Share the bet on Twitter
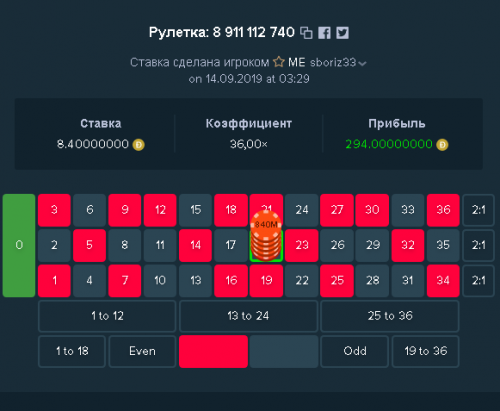The height and width of the screenshot is (411, 500). click(342, 33)
